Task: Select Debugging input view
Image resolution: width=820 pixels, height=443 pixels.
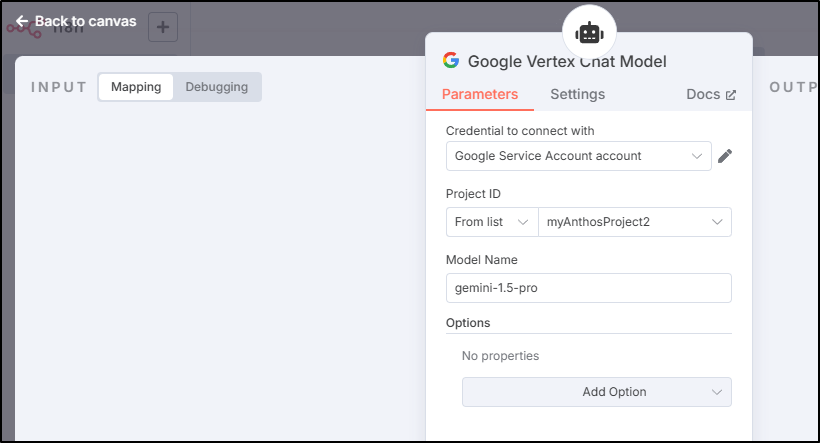Action: pyautogui.click(x=217, y=87)
